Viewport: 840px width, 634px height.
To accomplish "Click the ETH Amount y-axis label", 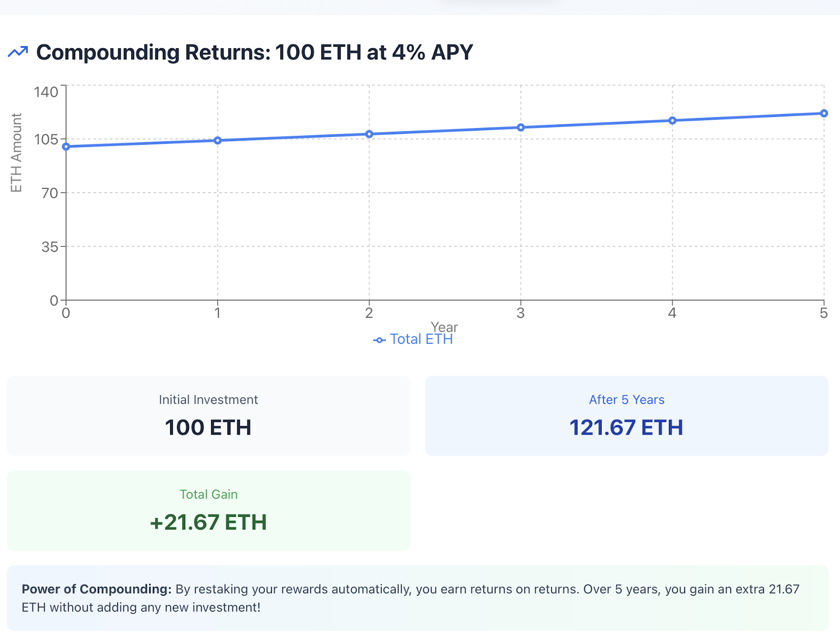I will [16, 153].
